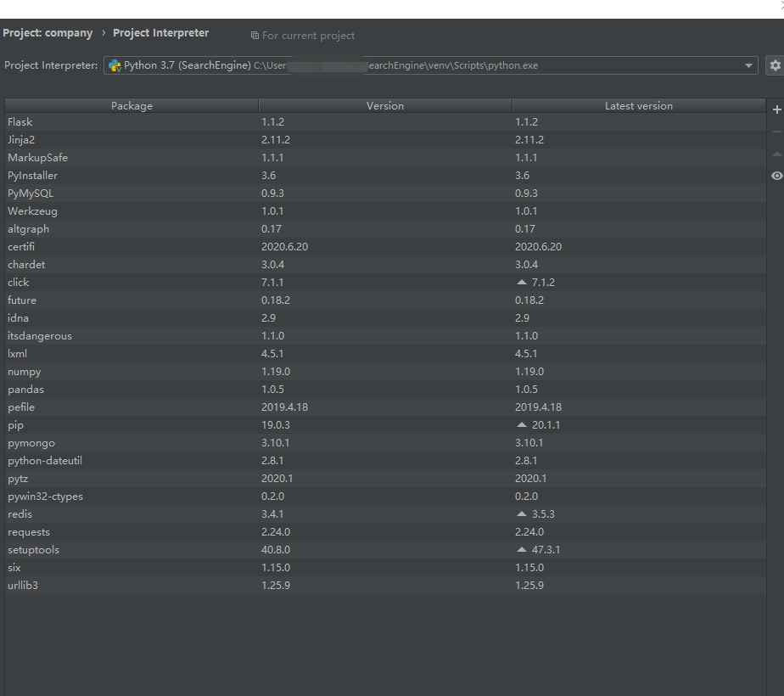
Task: Sort by the Version column header
Action: click(x=385, y=106)
